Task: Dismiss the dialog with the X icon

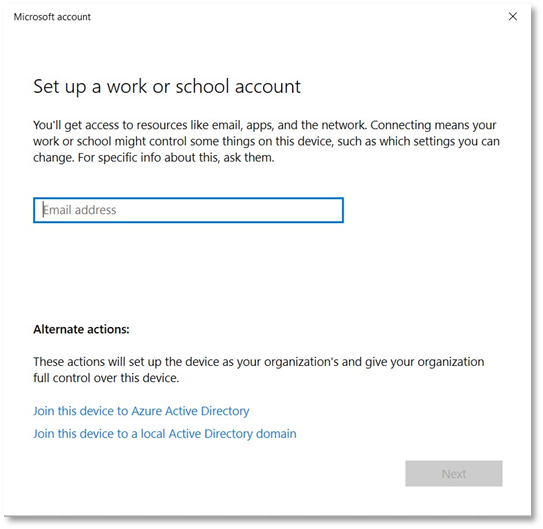Action: (x=513, y=16)
